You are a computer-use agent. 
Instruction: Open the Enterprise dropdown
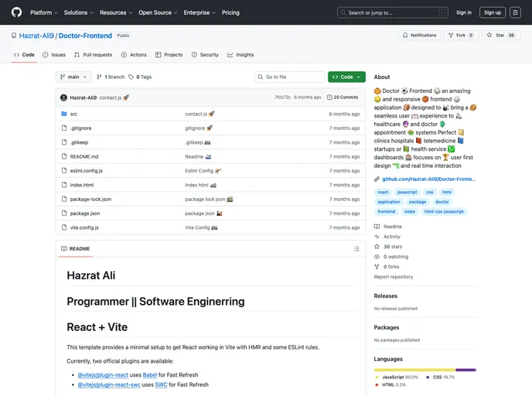(x=199, y=12)
